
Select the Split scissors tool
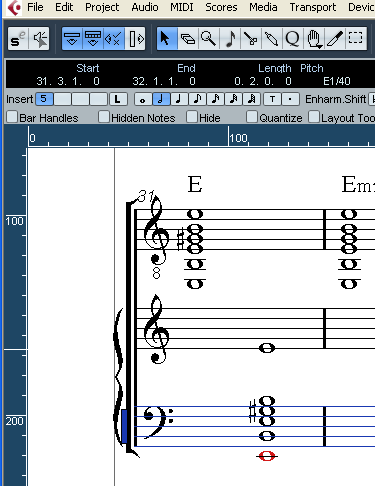point(251,39)
